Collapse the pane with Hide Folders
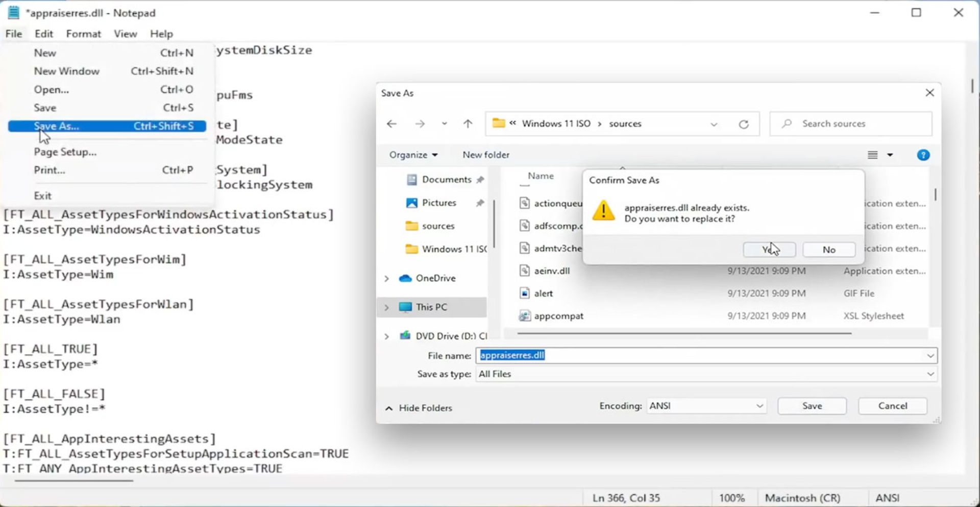The width and height of the screenshot is (980, 507). coord(419,408)
